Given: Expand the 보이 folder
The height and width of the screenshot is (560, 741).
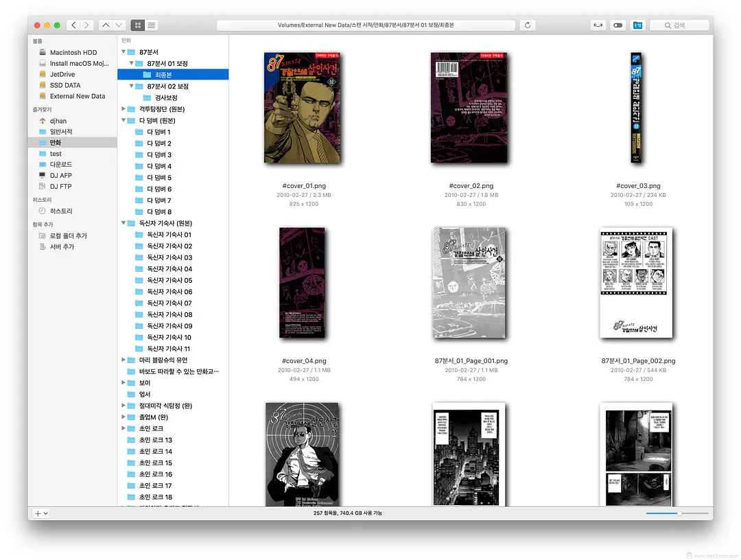Looking at the screenshot, I should [x=123, y=382].
